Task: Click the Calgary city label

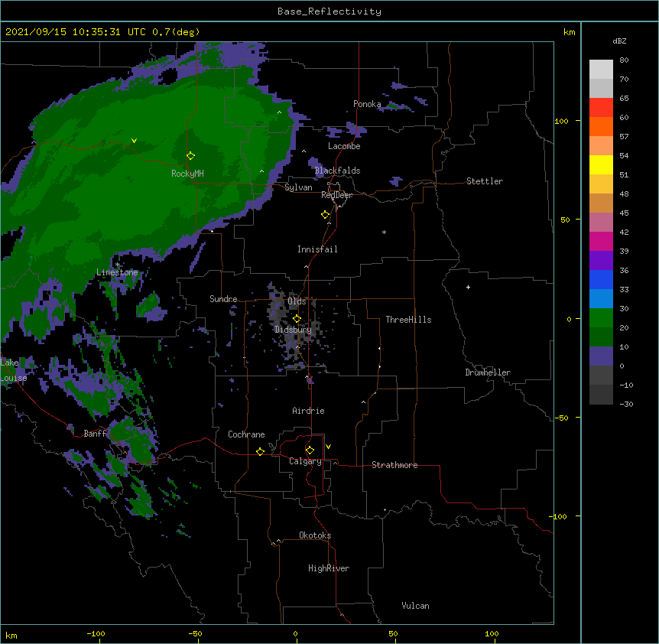Action: click(305, 461)
